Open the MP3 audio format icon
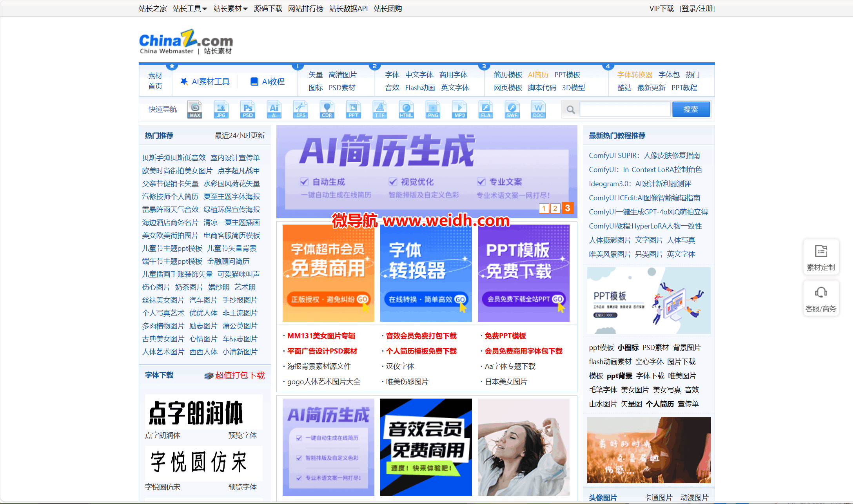This screenshot has height=504, width=853. pyautogui.click(x=459, y=109)
